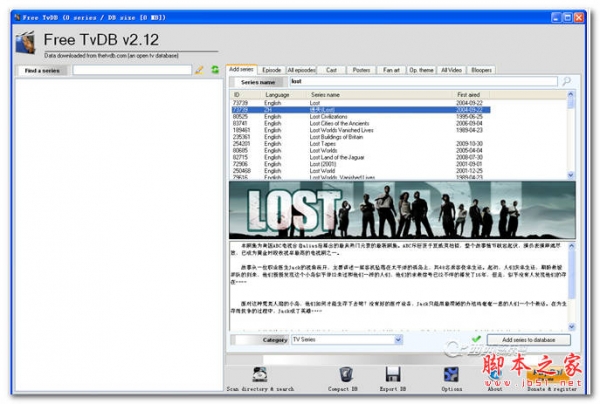Open the All episodes tab
The image size is (600, 404).
pyautogui.click(x=302, y=70)
